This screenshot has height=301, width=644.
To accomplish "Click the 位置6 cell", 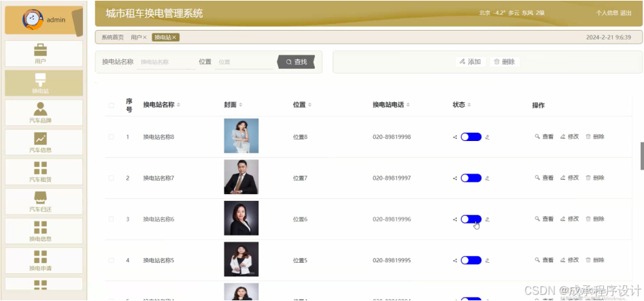I will (x=300, y=219).
